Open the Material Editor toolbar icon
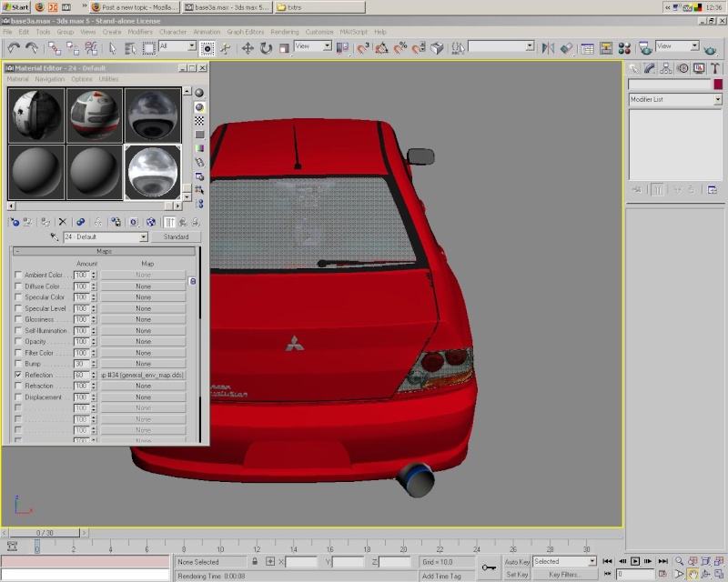 tap(624, 48)
